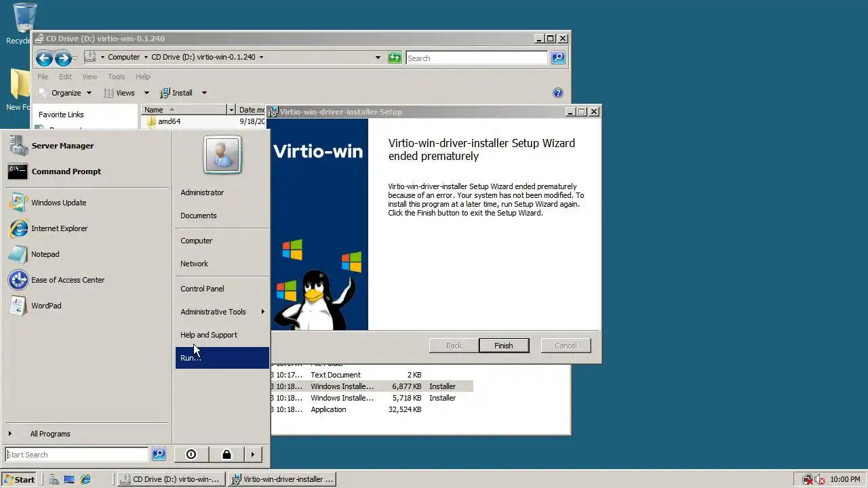Open Administrator folder link
The width and height of the screenshot is (868, 488).
point(202,192)
